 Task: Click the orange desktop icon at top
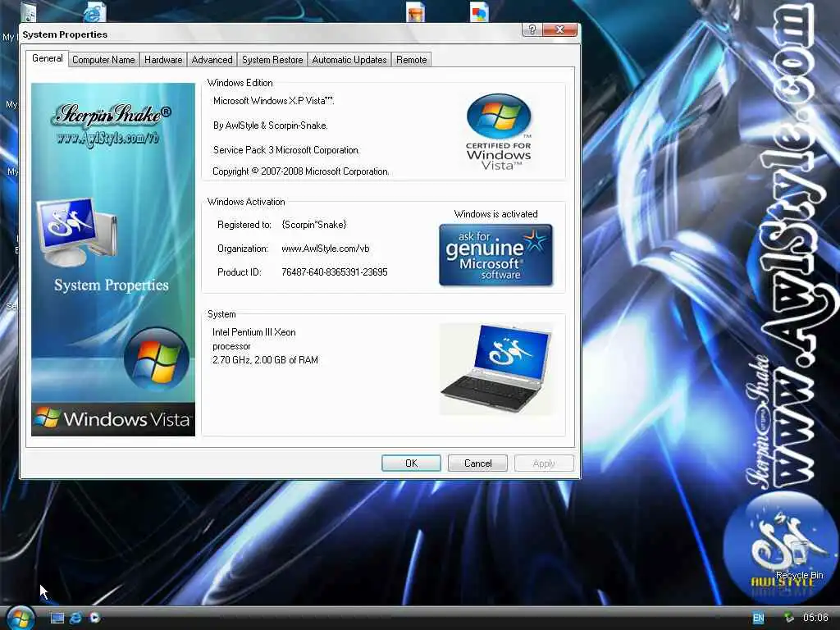tap(415, 11)
